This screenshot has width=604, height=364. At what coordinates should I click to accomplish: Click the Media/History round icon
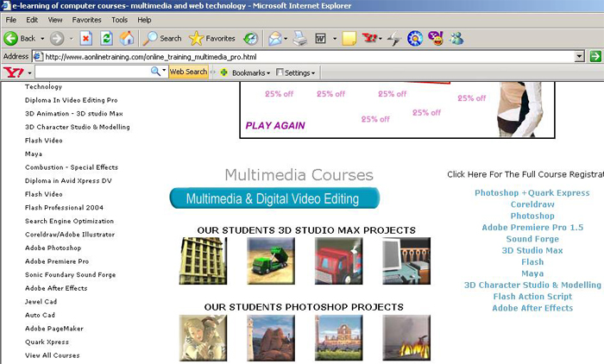[250, 39]
